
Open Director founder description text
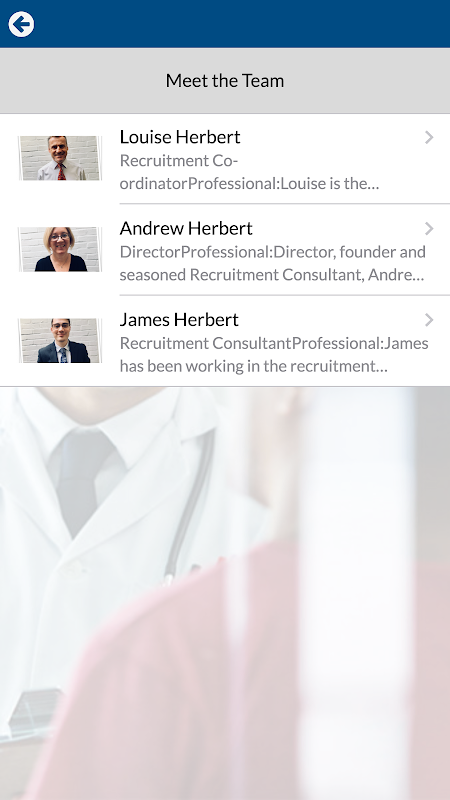(x=273, y=263)
